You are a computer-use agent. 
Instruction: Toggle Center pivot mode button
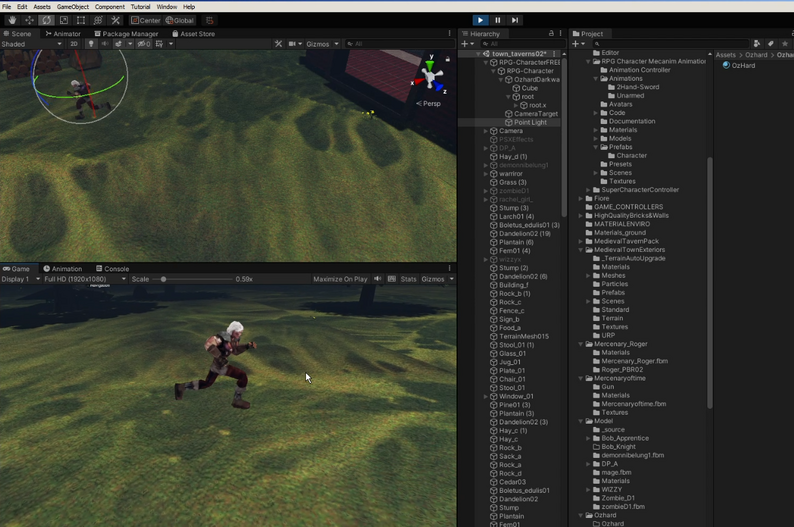coord(145,20)
